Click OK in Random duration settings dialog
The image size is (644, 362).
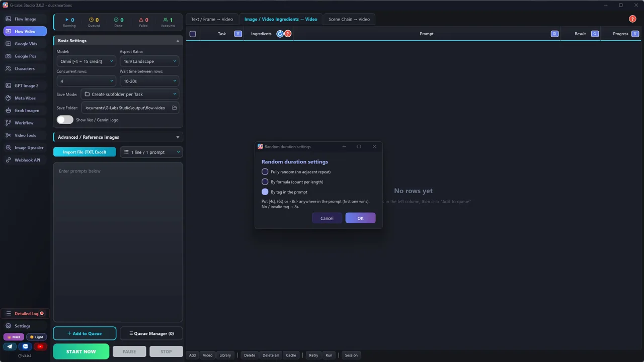pyautogui.click(x=360, y=218)
